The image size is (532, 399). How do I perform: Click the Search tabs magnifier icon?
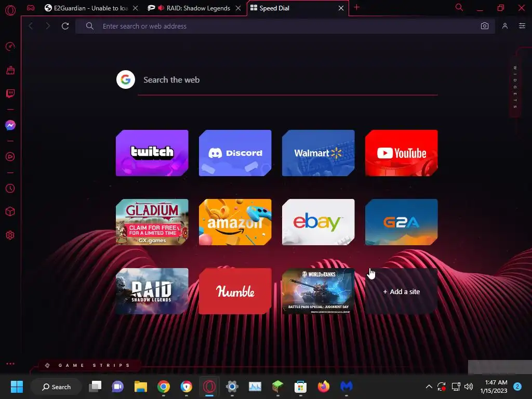click(459, 7)
